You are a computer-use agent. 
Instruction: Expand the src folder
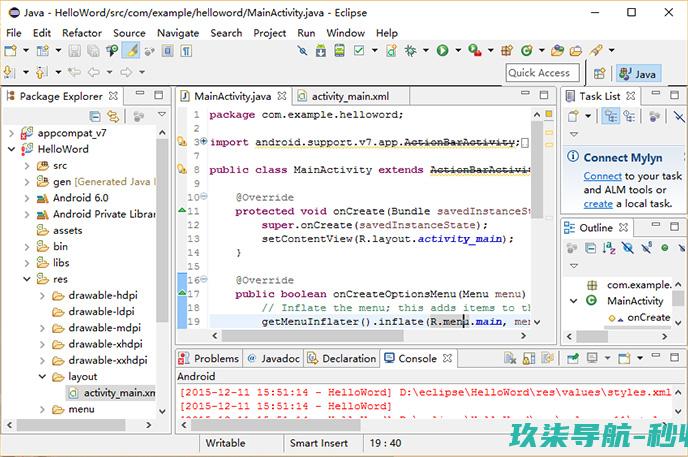27,166
